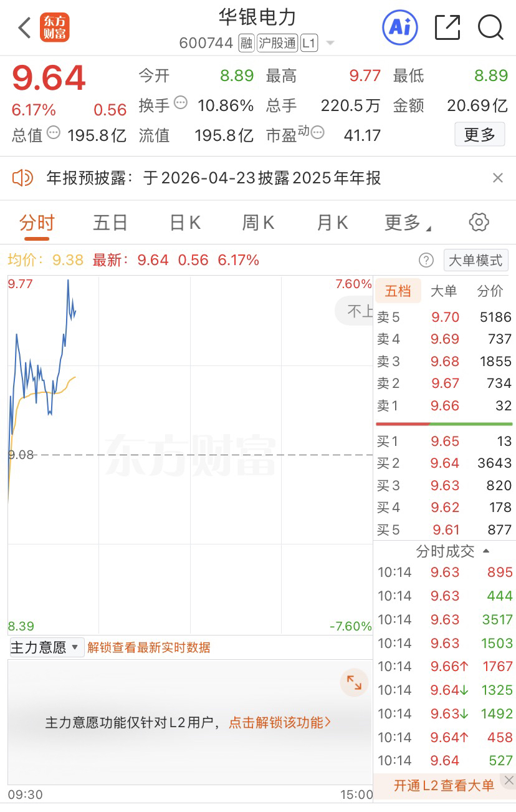The width and height of the screenshot is (516, 812).
Task: Open the 年报预披露 announcement text
Action: pos(214,178)
